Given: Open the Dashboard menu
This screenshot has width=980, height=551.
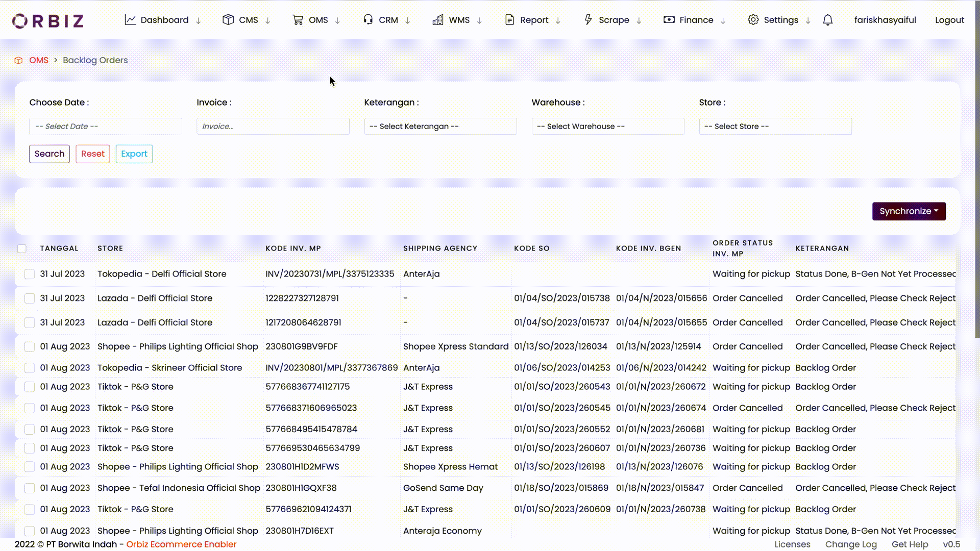Looking at the screenshot, I should pyautogui.click(x=164, y=20).
